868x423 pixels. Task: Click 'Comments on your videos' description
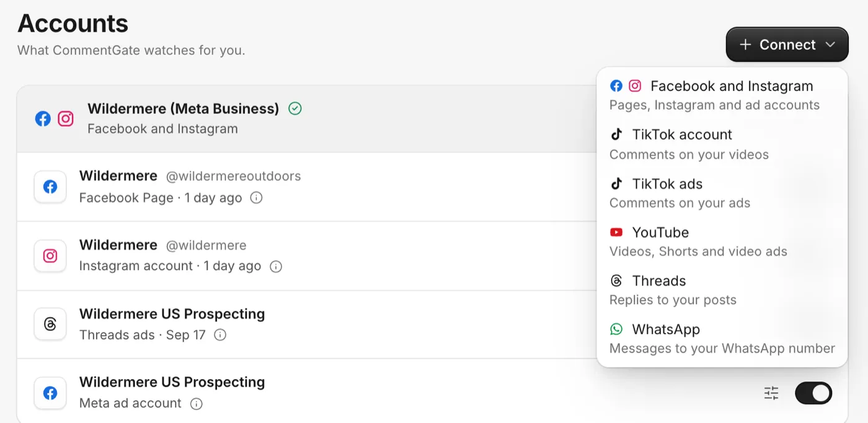tap(689, 155)
